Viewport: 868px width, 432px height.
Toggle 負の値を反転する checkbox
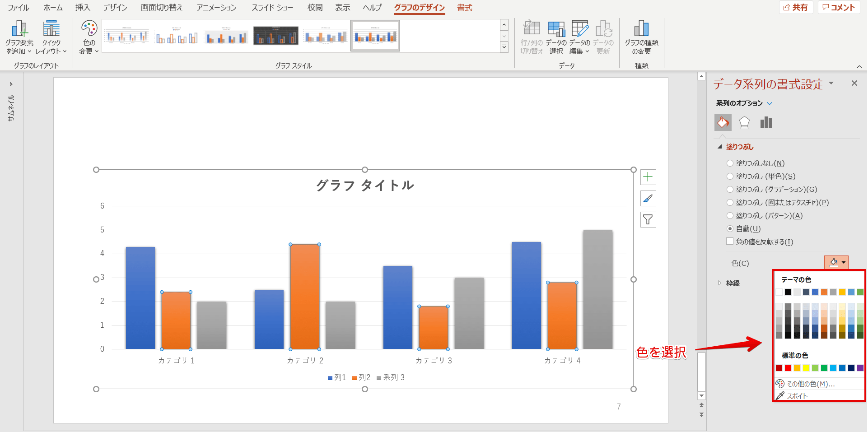[x=730, y=242]
